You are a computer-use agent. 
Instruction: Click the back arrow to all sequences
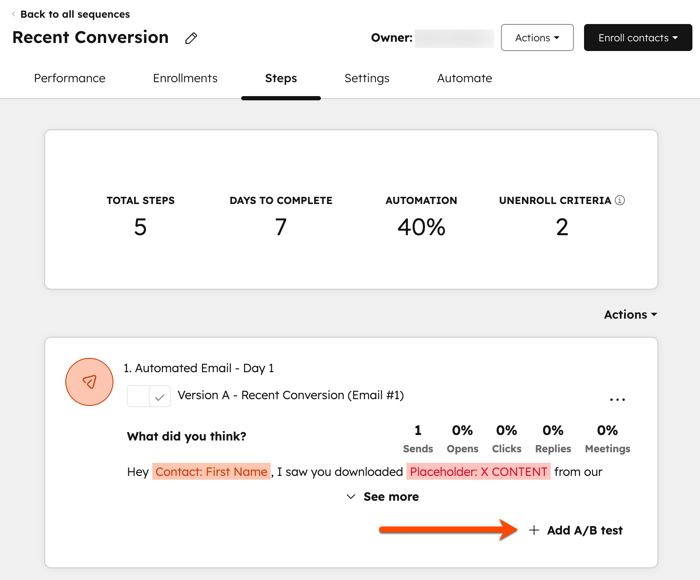pyautogui.click(x=14, y=14)
